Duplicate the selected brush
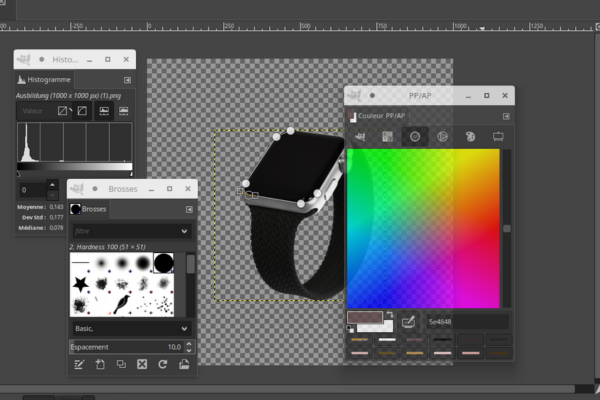This screenshot has height=400, width=600. [x=121, y=364]
